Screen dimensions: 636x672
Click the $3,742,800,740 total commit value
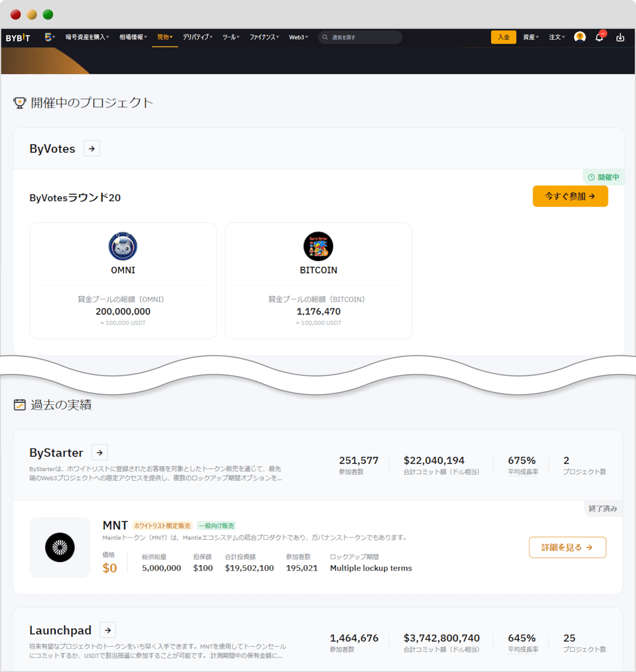pos(442,638)
